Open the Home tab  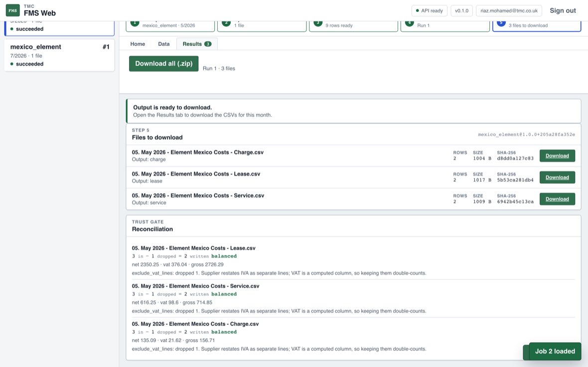click(138, 44)
